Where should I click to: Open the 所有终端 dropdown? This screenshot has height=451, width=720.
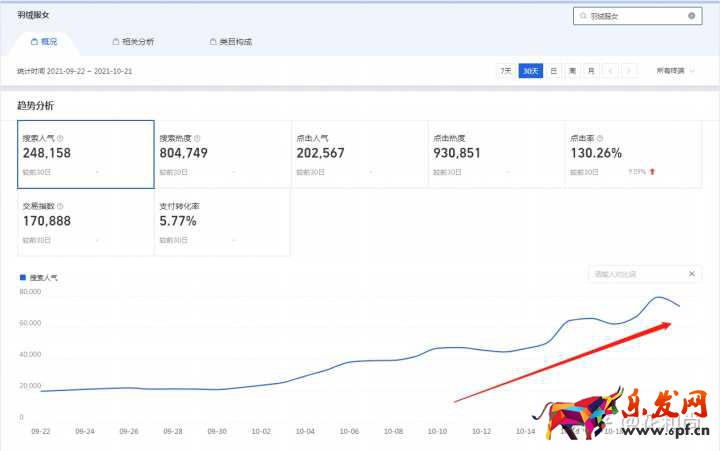point(675,71)
